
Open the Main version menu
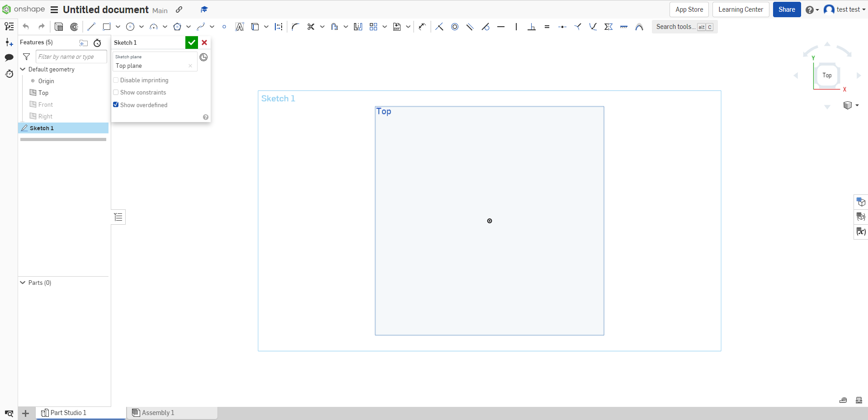tap(160, 10)
